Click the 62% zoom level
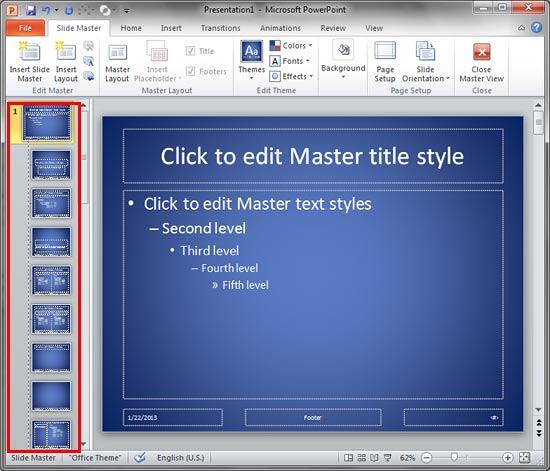Screen dimensions: 550x471 pyautogui.click(x=408, y=458)
